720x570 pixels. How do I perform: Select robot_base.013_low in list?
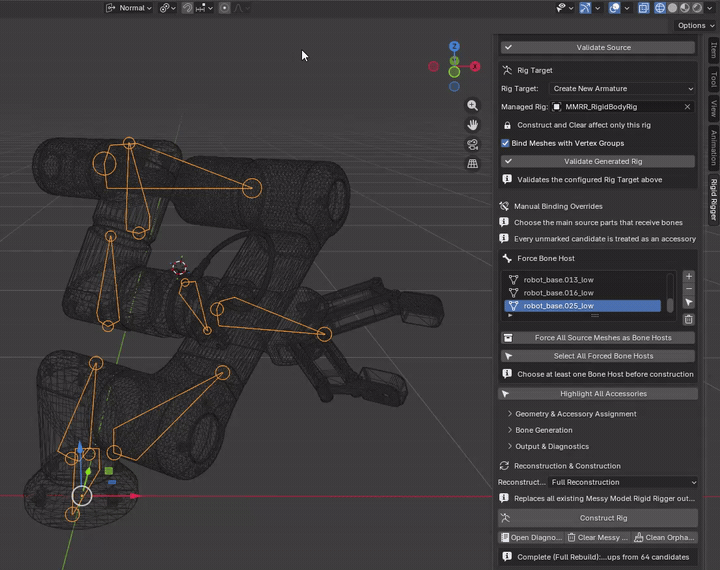click(x=582, y=279)
